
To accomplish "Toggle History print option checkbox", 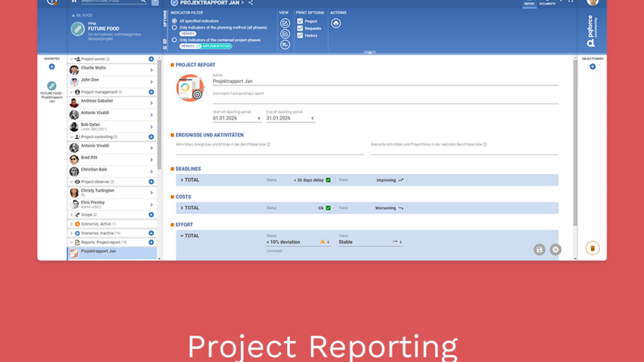I will (300, 35).
